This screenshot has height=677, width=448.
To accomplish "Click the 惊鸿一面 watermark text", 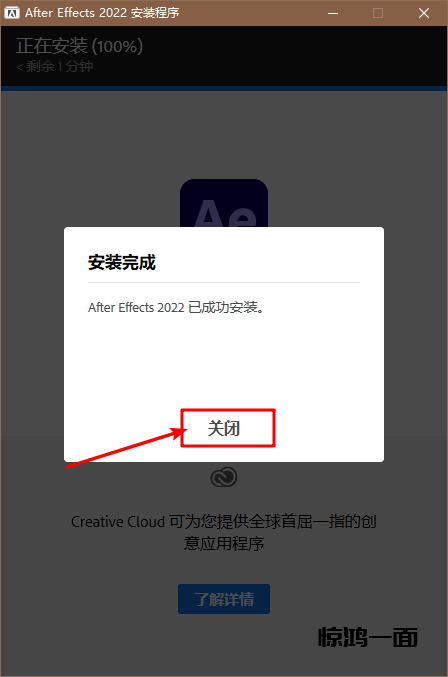I will click(368, 637).
